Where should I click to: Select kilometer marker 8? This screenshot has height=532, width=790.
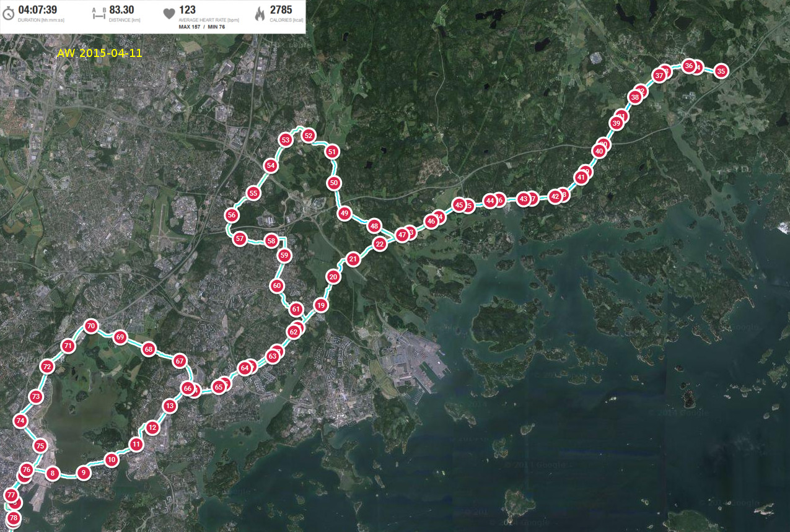coord(52,474)
